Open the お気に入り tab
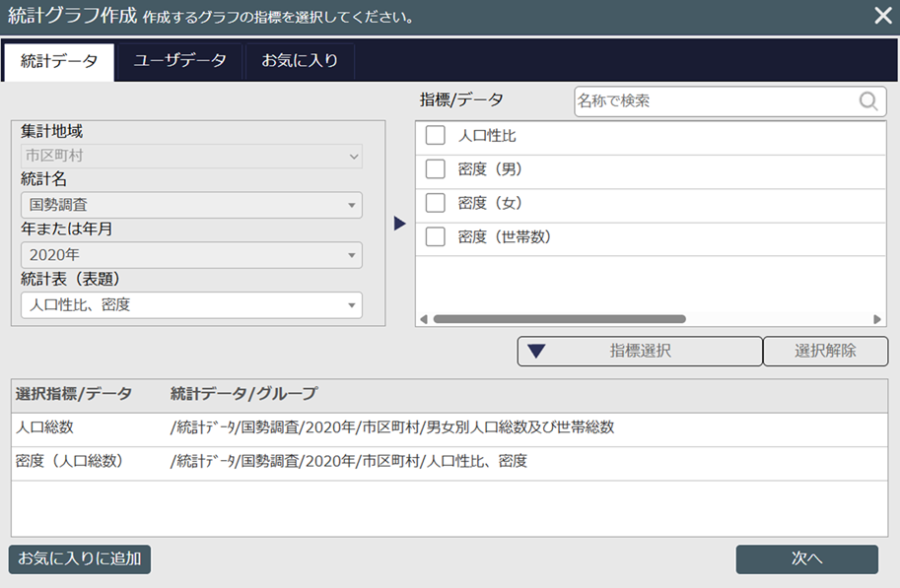This screenshot has height=588, width=900. (300, 61)
